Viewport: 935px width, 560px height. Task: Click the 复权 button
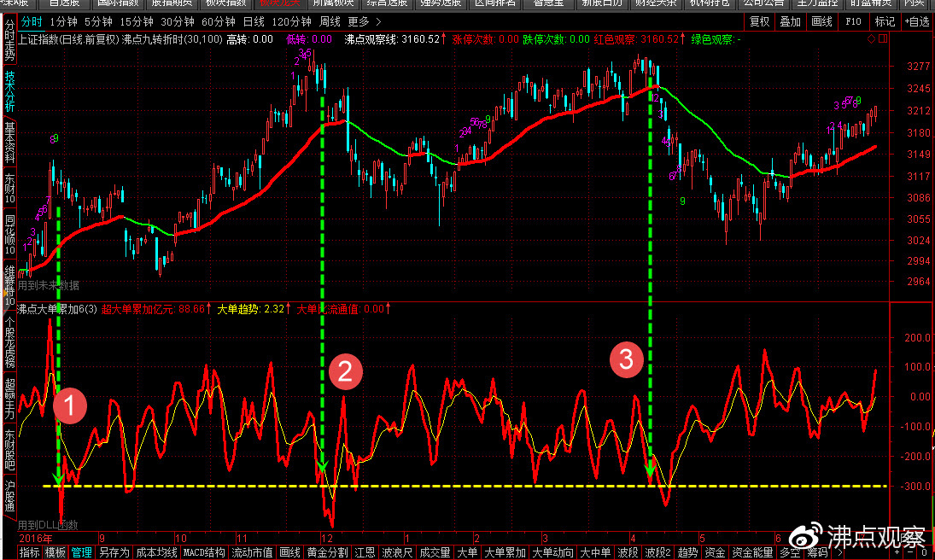pos(759,22)
